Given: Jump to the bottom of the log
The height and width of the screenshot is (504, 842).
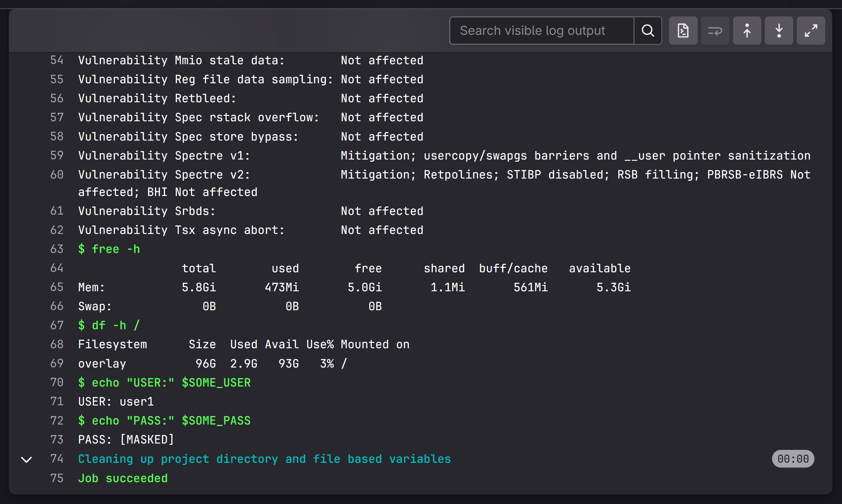Looking at the screenshot, I should (779, 31).
